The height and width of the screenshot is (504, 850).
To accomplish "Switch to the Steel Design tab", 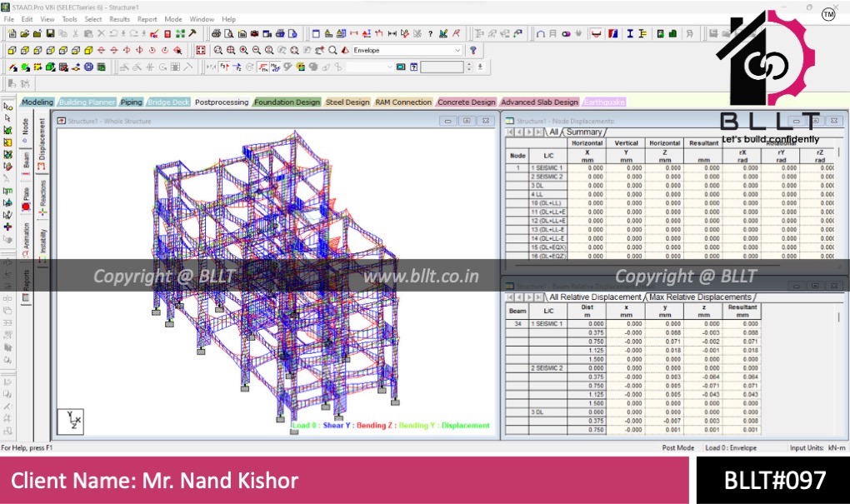I will tap(347, 102).
